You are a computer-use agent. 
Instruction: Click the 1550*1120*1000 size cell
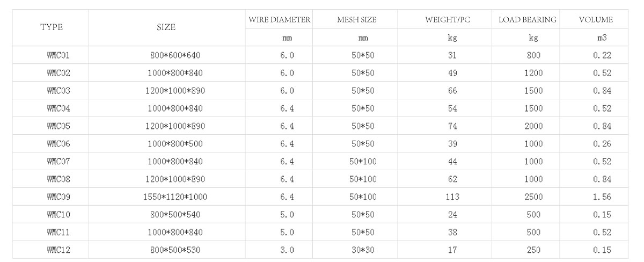(x=176, y=197)
